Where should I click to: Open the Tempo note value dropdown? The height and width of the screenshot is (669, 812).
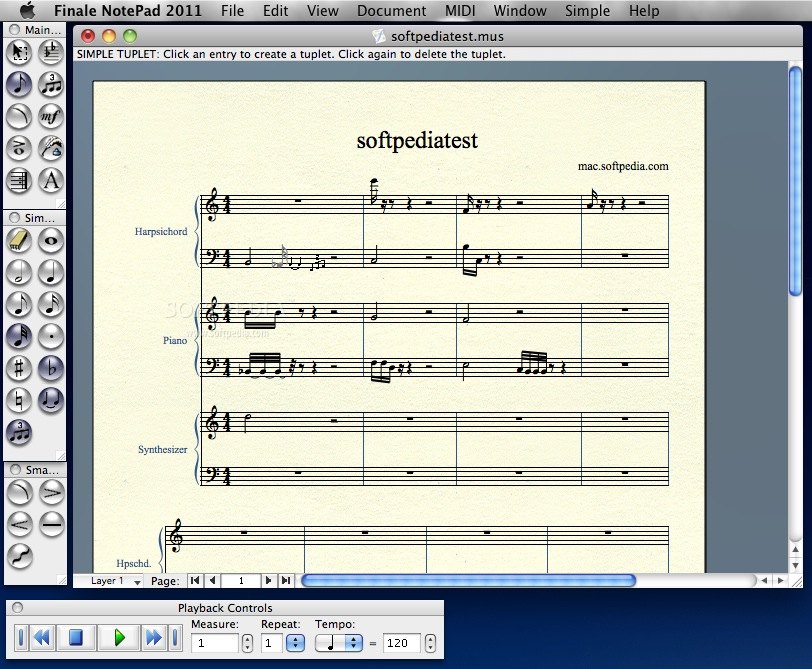coord(338,643)
